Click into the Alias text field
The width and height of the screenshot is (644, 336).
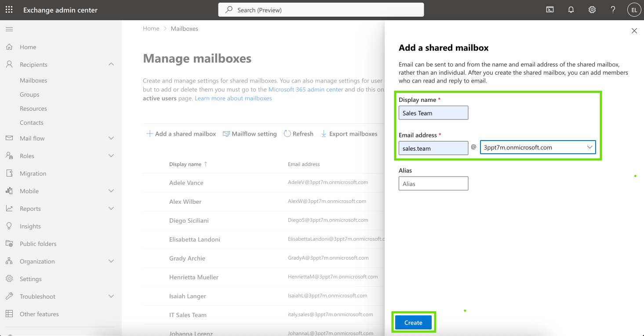pyautogui.click(x=433, y=184)
